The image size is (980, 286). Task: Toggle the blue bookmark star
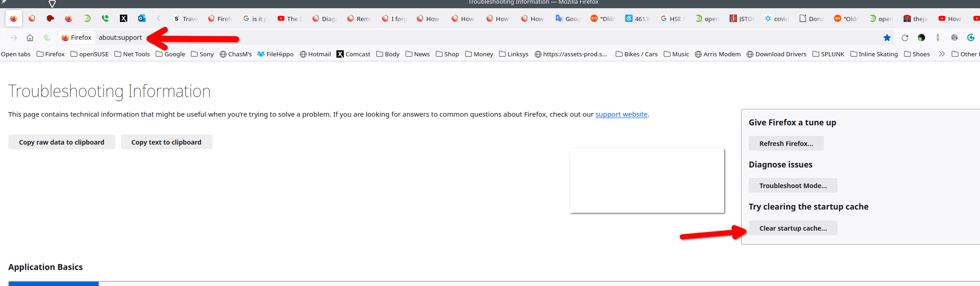click(x=887, y=38)
